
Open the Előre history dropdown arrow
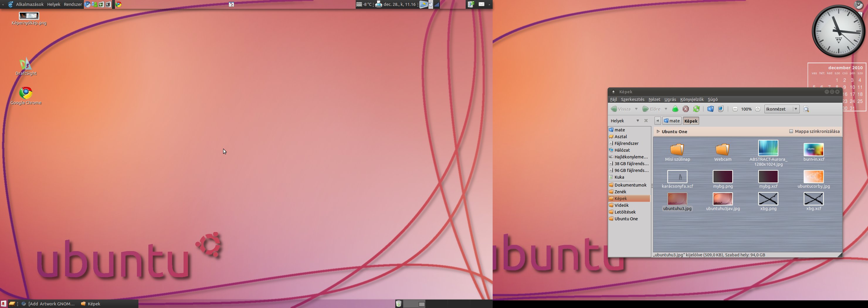[x=666, y=109]
